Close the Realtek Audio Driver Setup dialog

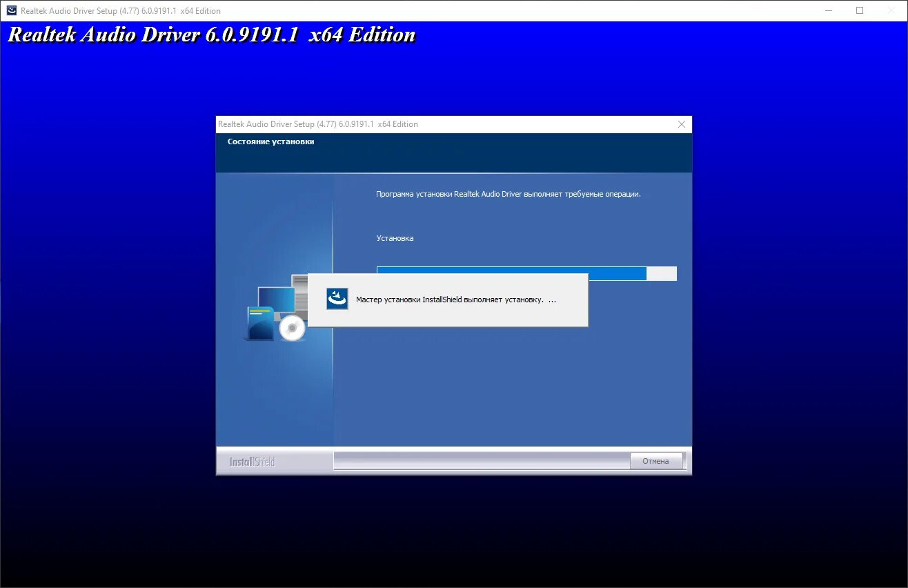[x=682, y=124]
